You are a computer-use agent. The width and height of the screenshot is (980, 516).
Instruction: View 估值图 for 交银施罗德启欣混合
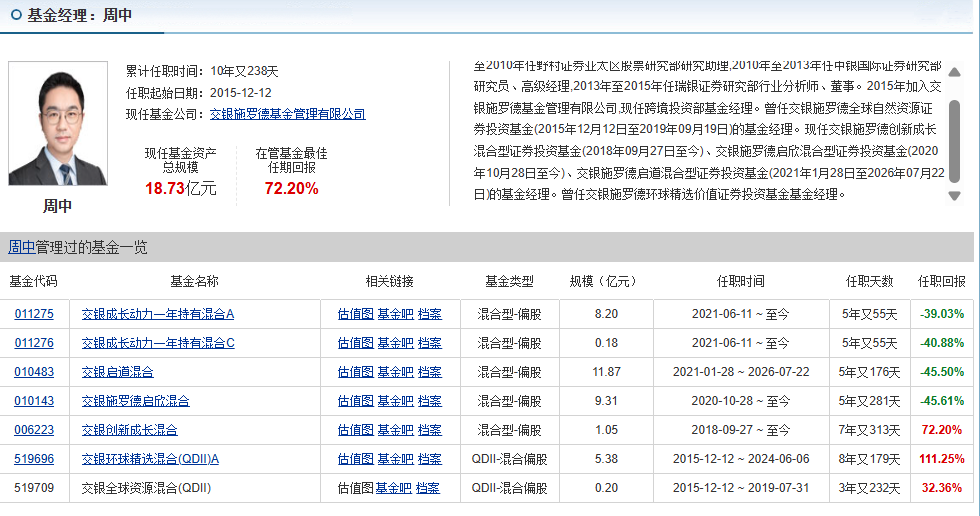pyautogui.click(x=356, y=401)
